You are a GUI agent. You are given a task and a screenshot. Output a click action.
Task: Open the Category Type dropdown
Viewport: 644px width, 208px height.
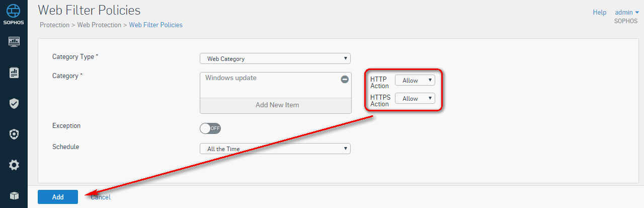(275, 58)
